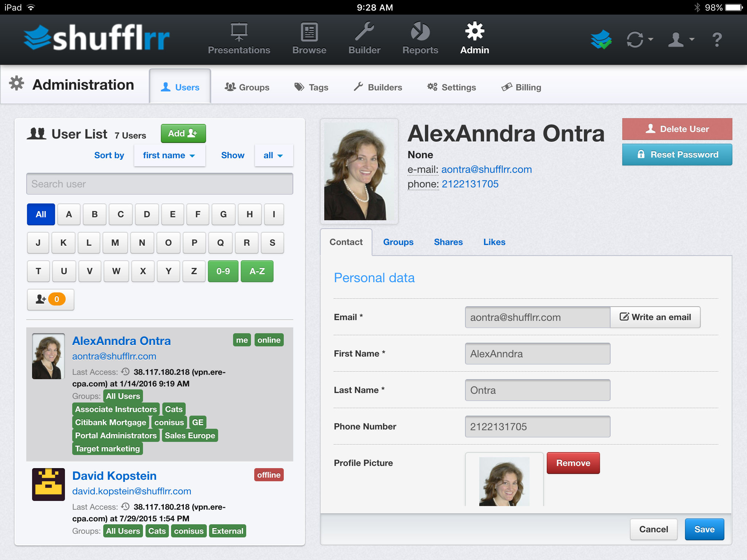This screenshot has height=560, width=747.
Task: Open the Show all dropdown
Action: pyautogui.click(x=274, y=155)
